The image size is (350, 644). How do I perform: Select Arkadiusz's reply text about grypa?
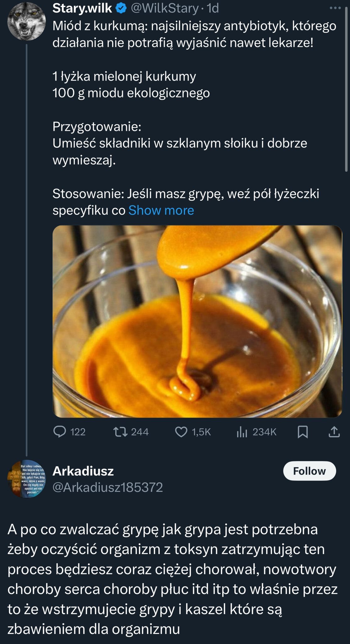tap(172, 579)
